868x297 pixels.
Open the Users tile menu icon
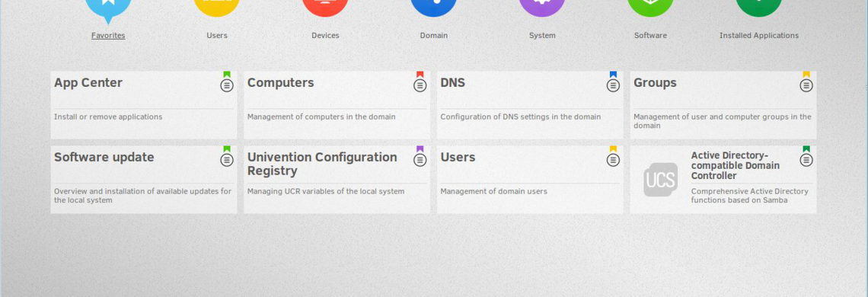(x=614, y=160)
